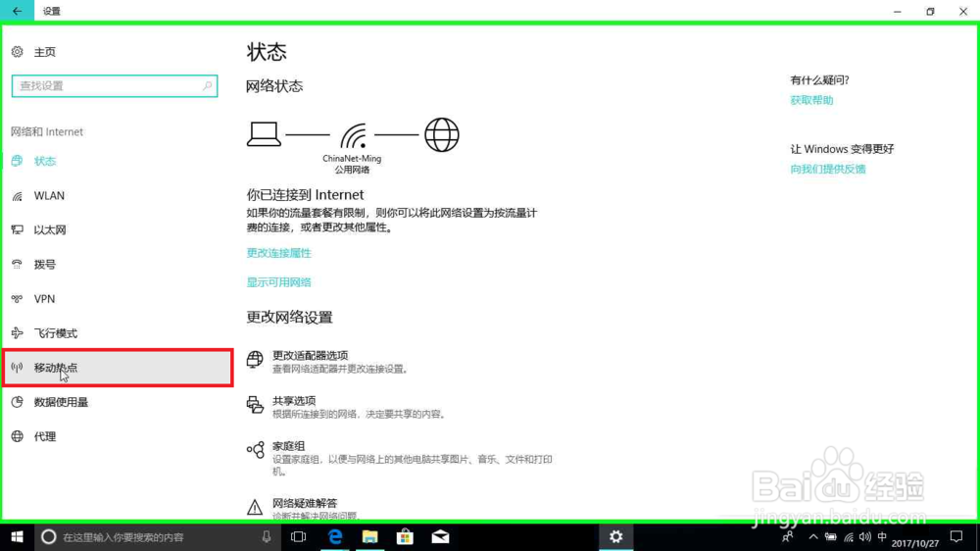980x551 pixels.
Task: Click the 共享选项 printer icon
Action: pos(255,405)
